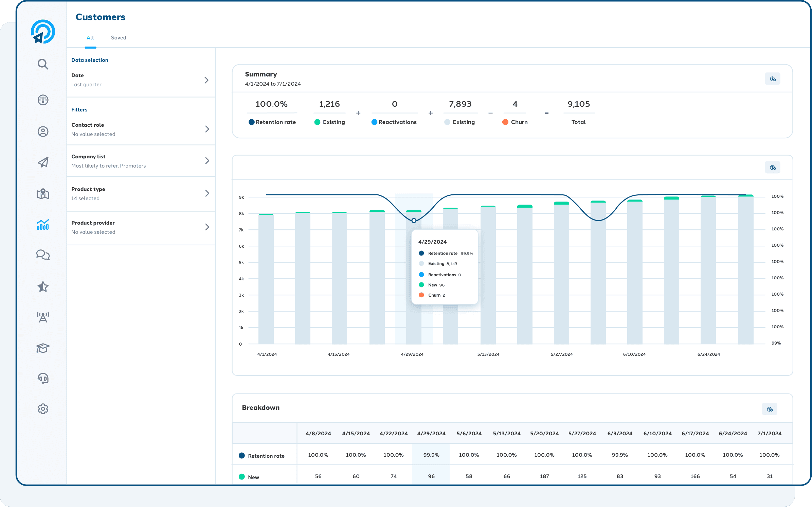Open the search panel in the sidebar

point(43,64)
